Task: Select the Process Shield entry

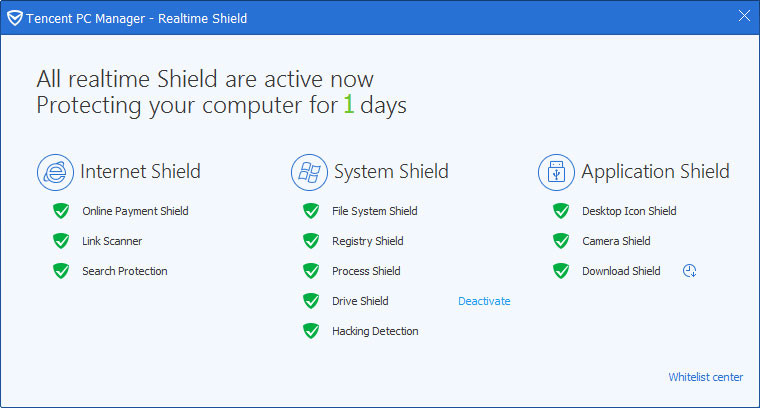Action: 366,271
